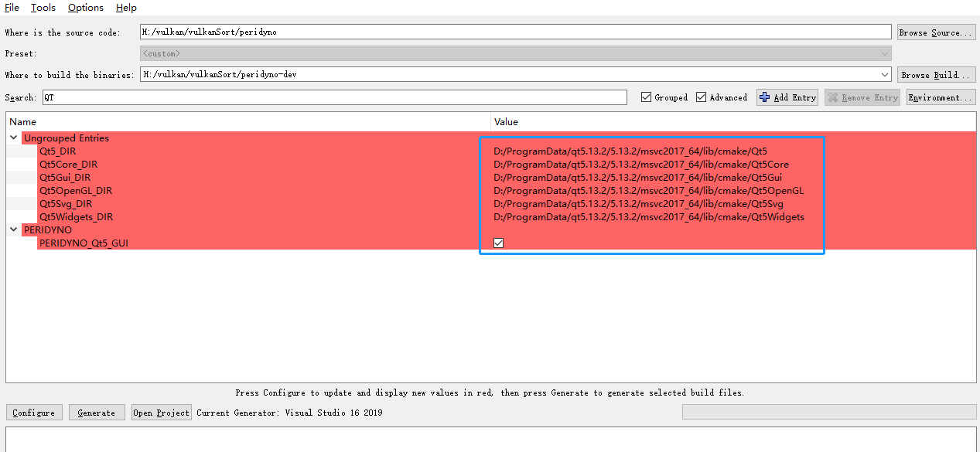Viewport: 980px width, 452px height.
Task: Click the Add Entry plus icon
Action: point(765,97)
